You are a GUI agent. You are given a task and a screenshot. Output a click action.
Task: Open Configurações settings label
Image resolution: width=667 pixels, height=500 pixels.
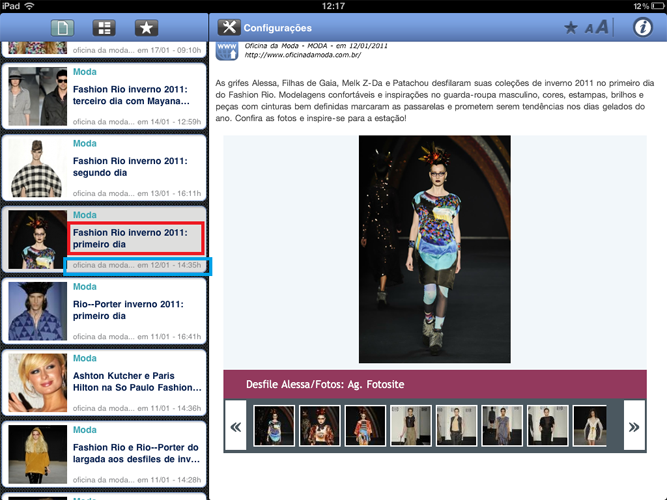(277, 28)
